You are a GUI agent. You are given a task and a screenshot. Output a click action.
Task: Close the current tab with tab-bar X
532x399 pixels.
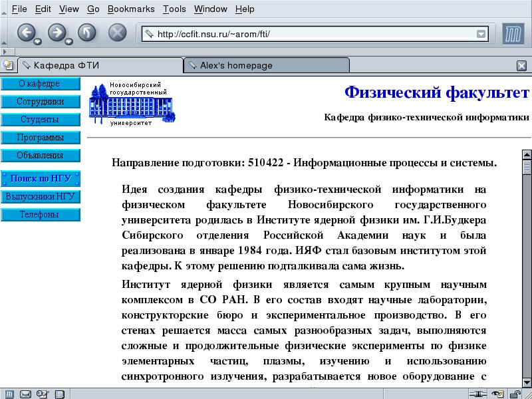coord(521,65)
